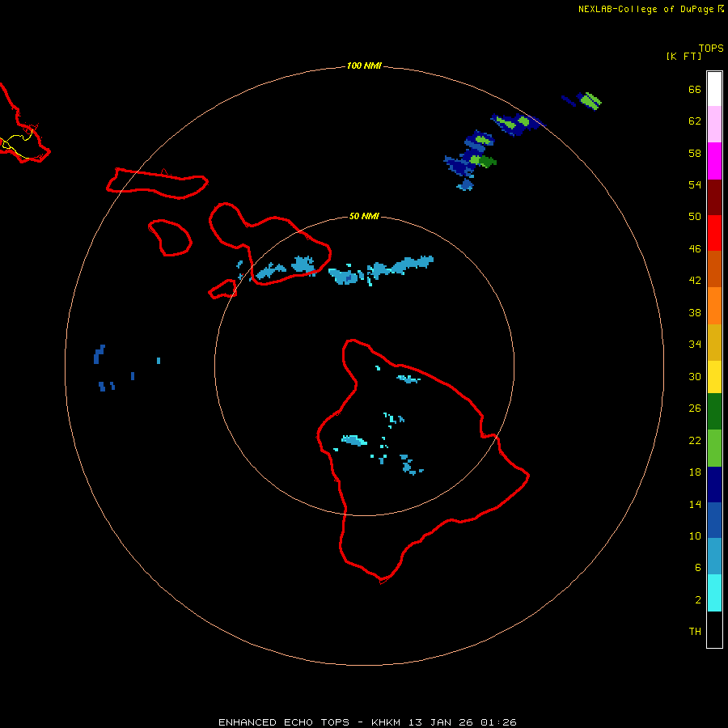Click the 14 legend value
The image size is (728, 728).
[x=695, y=504]
